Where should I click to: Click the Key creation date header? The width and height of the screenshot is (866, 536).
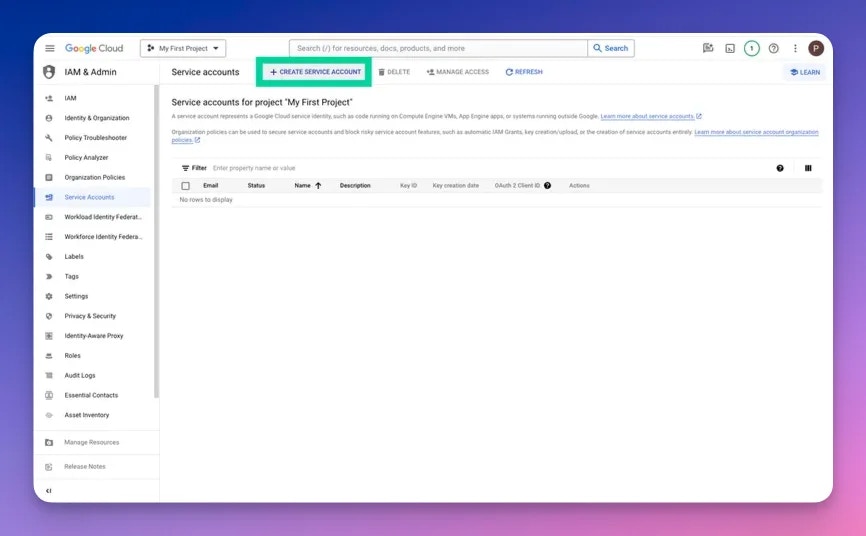point(456,186)
